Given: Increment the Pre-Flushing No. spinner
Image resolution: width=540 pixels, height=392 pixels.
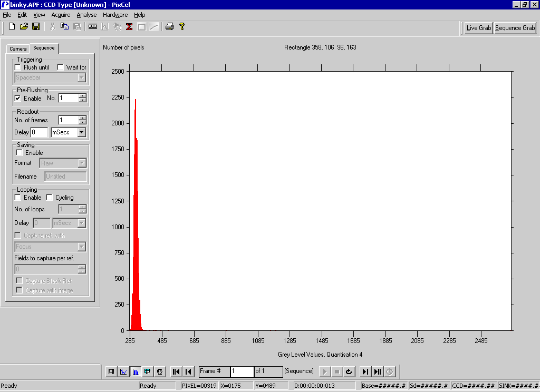Looking at the screenshot, I should tap(82, 96).
